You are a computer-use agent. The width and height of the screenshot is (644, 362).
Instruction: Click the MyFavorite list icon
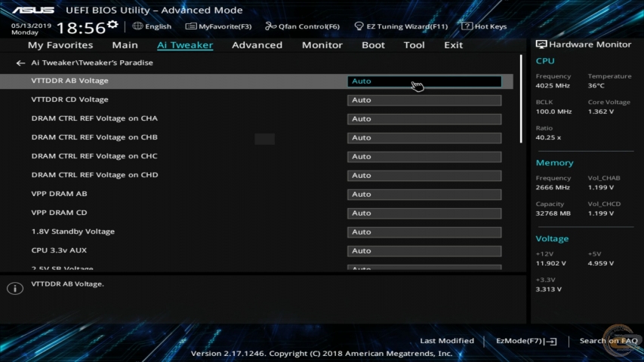(x=190, y=26)
